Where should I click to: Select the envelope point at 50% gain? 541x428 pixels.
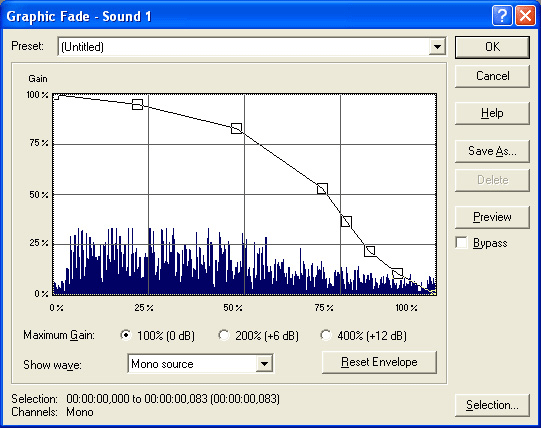coord(322,189)
